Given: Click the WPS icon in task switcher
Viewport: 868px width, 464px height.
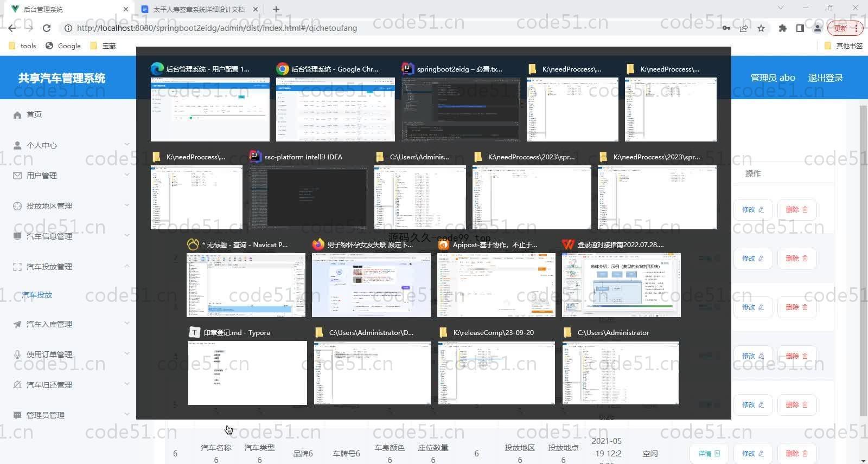Looking at the screenshot, I should pyautogui.click(x=568, y=244).
